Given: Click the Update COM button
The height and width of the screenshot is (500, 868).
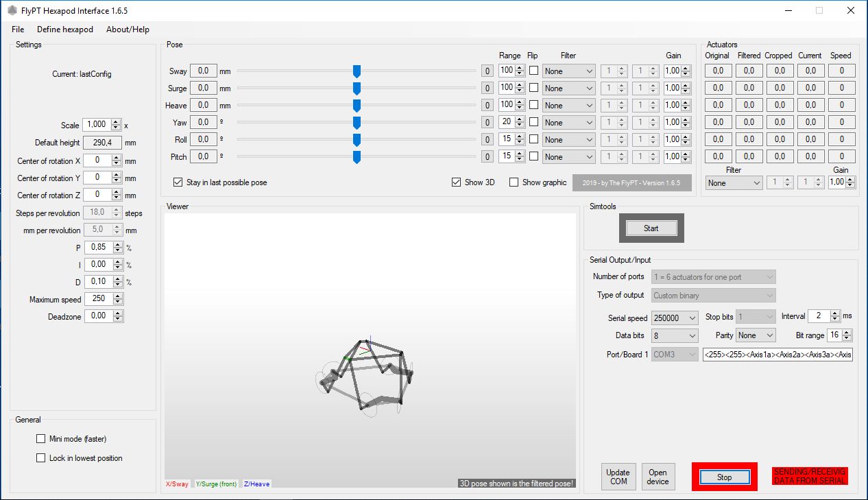Looking at the screenshot, I should [x=618, y=477].
